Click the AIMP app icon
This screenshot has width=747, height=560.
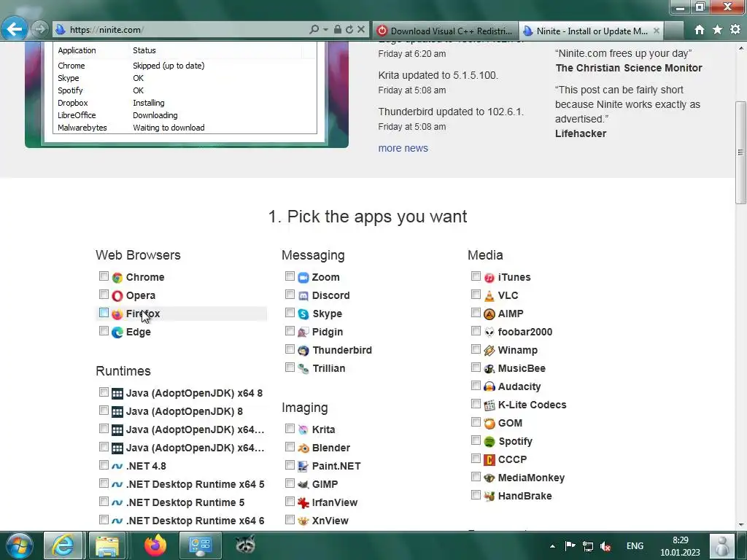click(x=489, y=314)
